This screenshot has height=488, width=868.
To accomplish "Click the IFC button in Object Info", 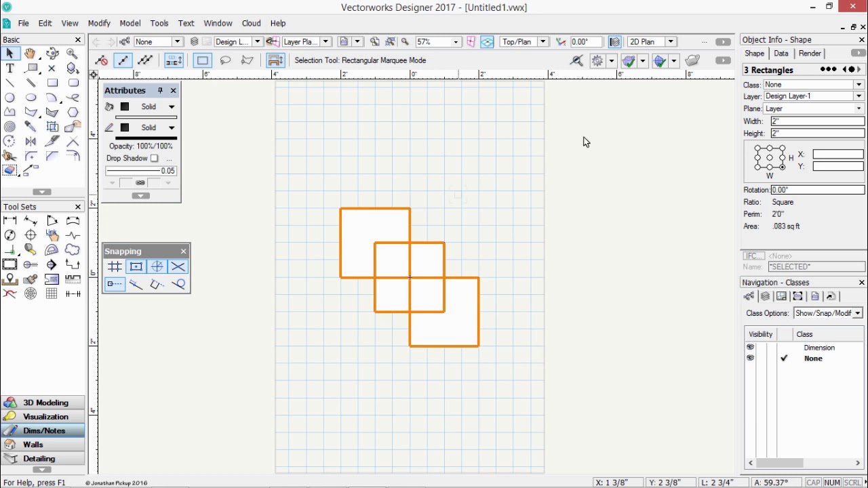I will coord(753,256).
